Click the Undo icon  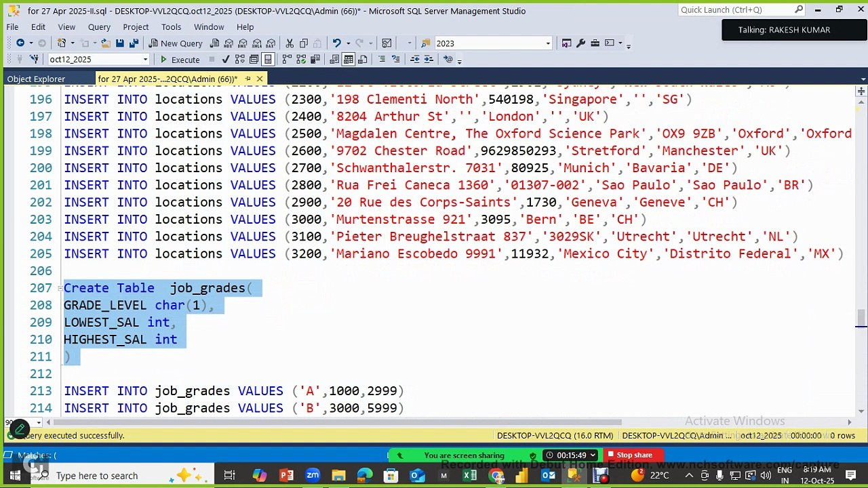(336, 43)
